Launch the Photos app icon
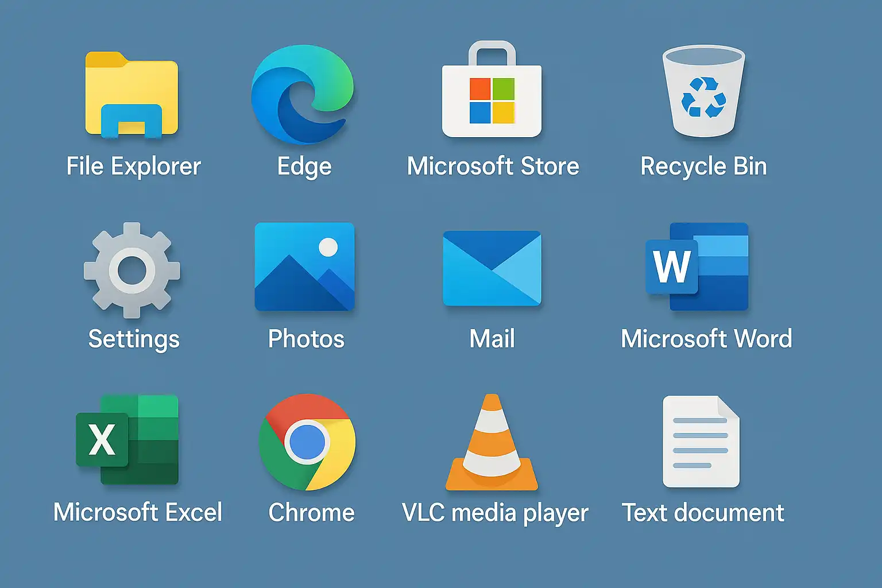882x588 pixels. coord(304,266)
